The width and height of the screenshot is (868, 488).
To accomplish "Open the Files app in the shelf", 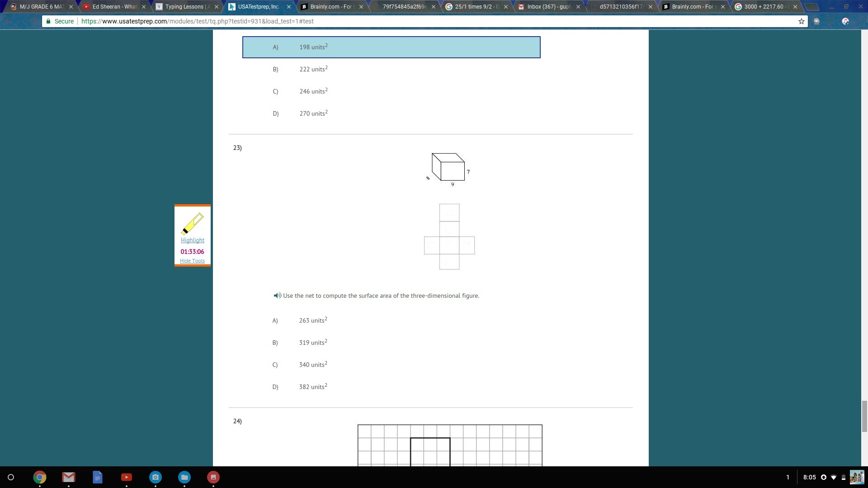I will pos(184,477).
